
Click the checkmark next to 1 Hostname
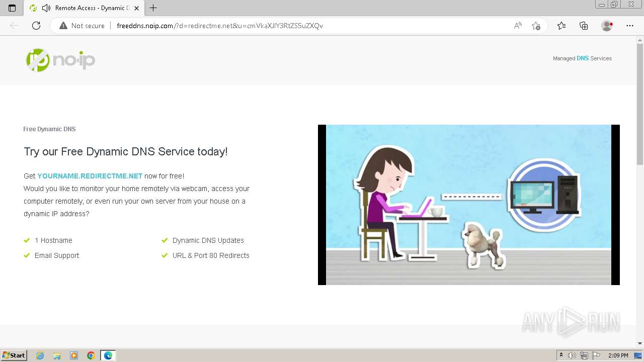tap(27, 240)
